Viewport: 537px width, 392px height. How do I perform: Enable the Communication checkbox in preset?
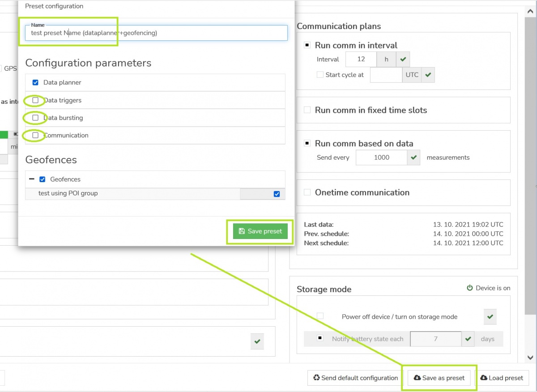[35, 135]
